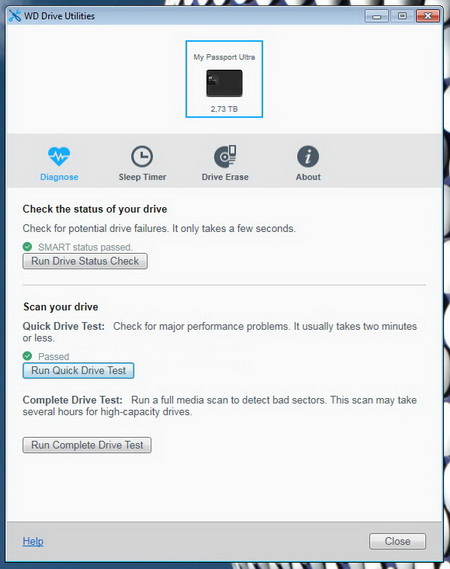450x569 pixels.
Task: Switch to the Sleep Timer tab label
Action: pos(142,177)
